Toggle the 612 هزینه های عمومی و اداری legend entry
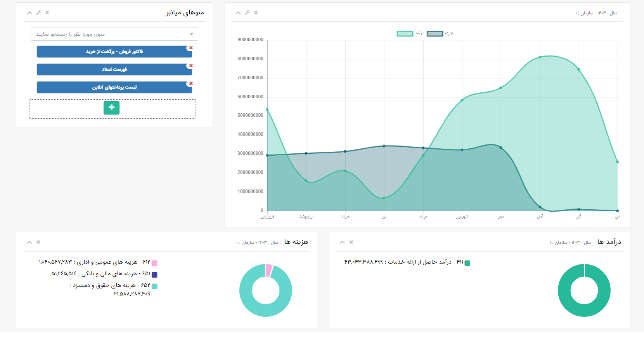644x337 pixels. (154, 263)
